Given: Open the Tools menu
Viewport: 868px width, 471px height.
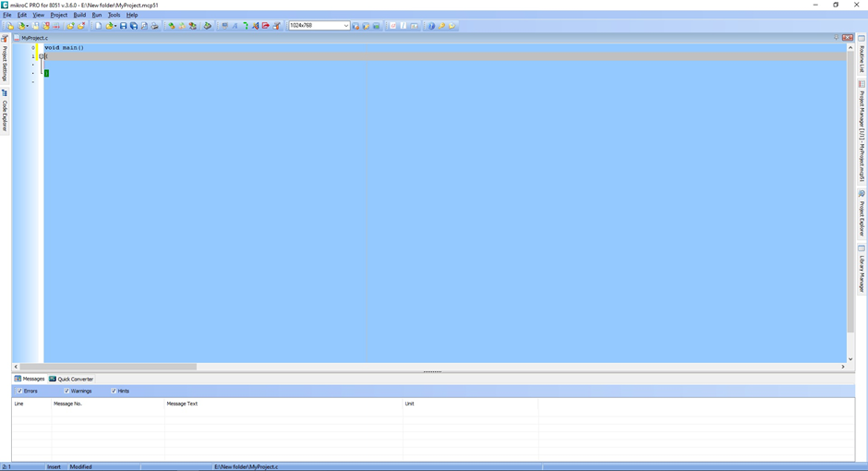Looking at the screenshot, I should [114, 15].
